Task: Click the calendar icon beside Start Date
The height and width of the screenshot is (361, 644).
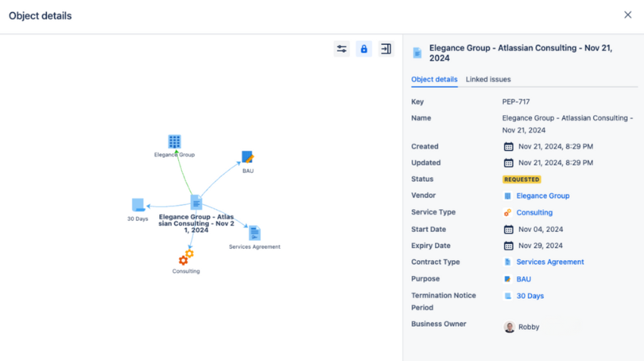Action: [508, 230]
